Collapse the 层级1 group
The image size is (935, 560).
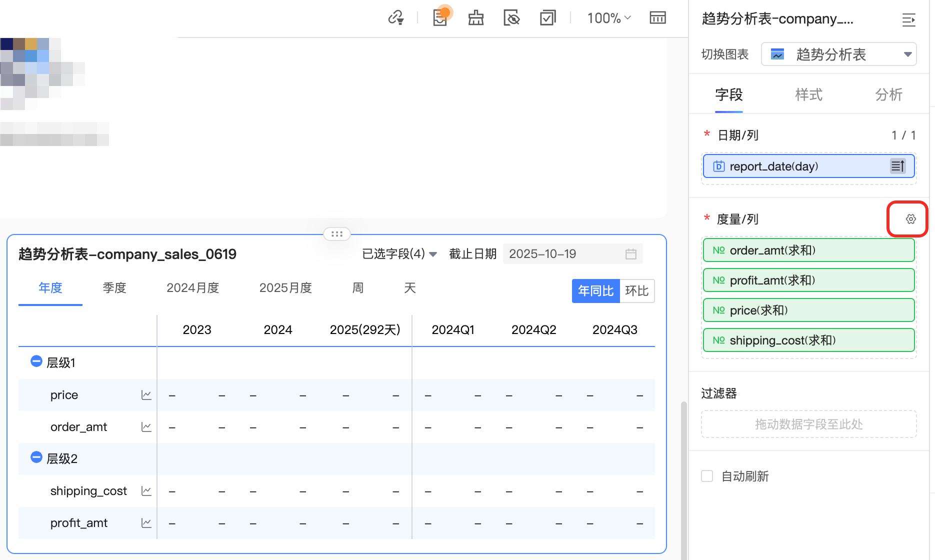(36, 361)
